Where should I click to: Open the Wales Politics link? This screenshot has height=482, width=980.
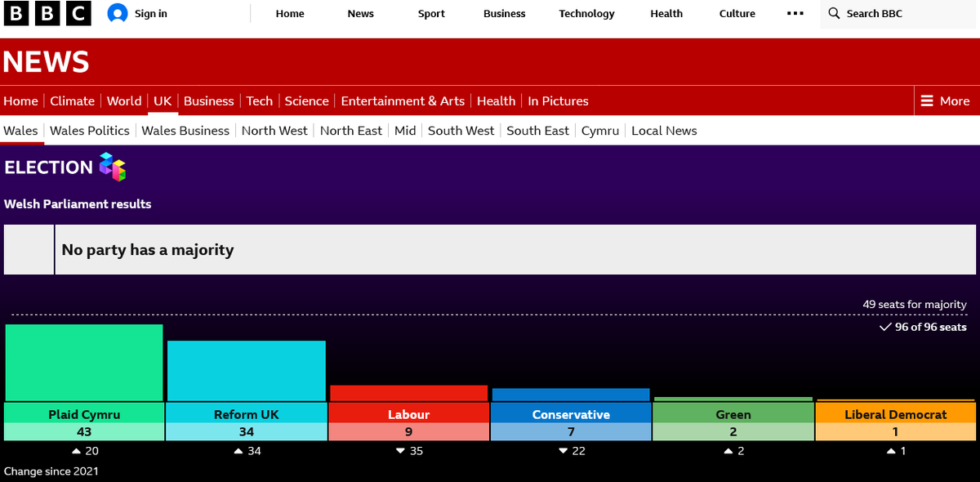[90, 131]
